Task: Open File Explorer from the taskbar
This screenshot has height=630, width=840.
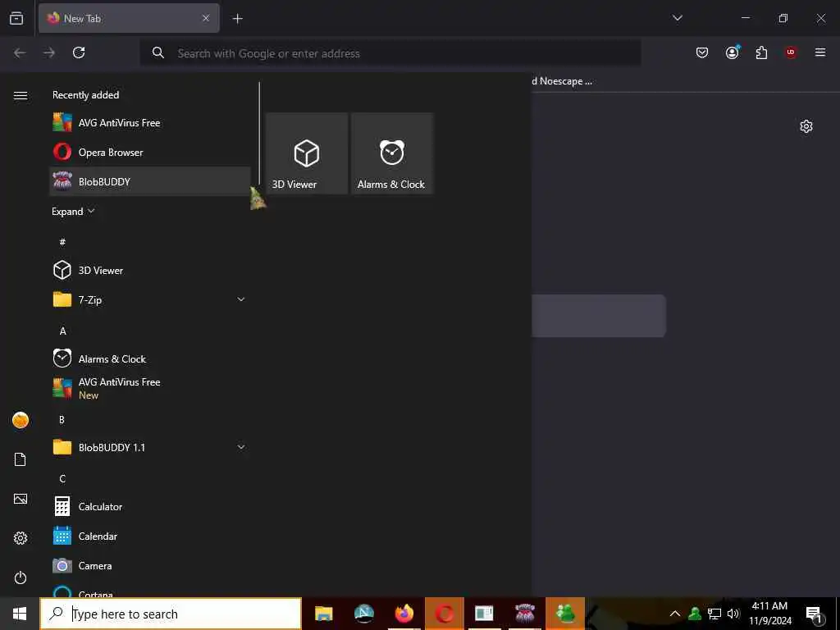Action: [323, 614]
